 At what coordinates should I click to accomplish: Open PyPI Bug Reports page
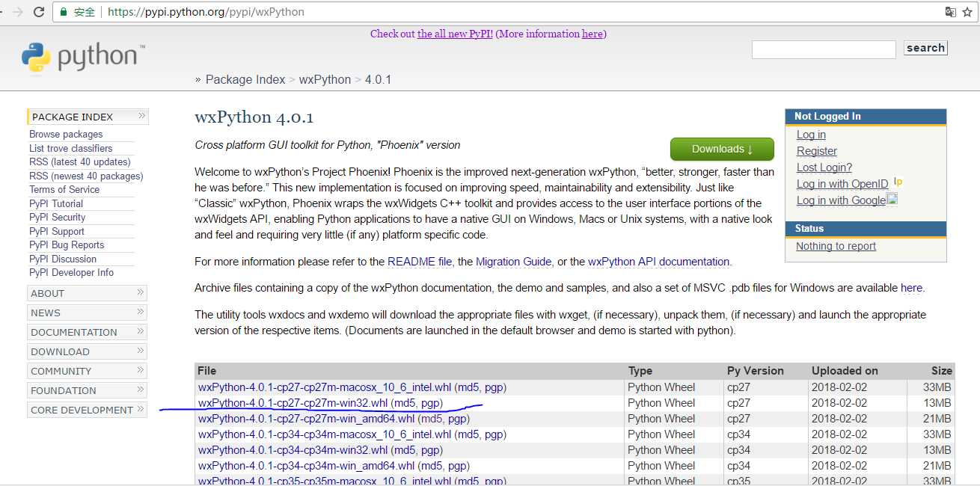[67, 244]
